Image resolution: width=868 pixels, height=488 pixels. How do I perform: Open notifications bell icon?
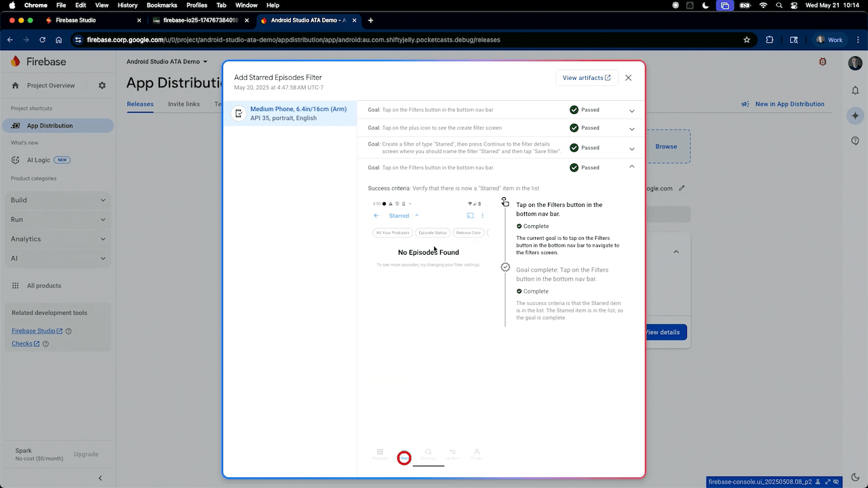click(855, 90)
